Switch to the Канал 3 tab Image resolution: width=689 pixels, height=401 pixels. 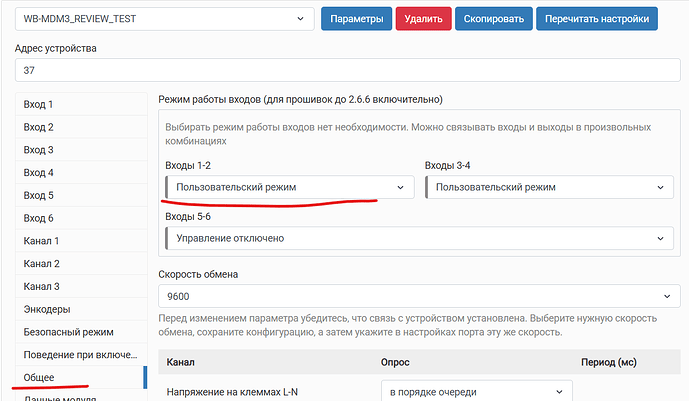pyautogui.click(x=81, y=287)
